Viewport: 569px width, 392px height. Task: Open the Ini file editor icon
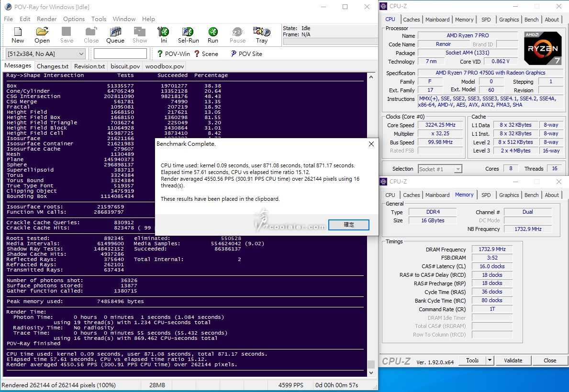[164, 35]
